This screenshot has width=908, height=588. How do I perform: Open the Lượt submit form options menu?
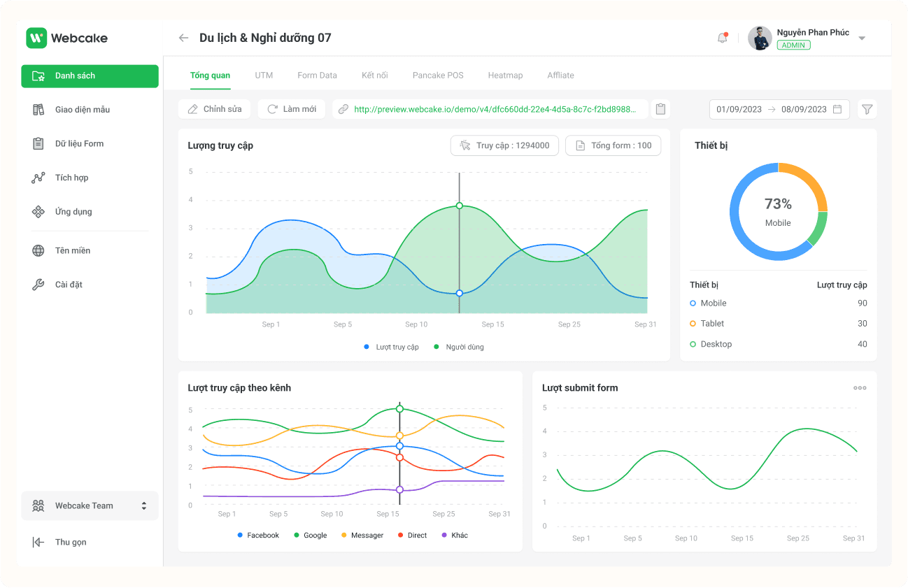pos(859,387)
